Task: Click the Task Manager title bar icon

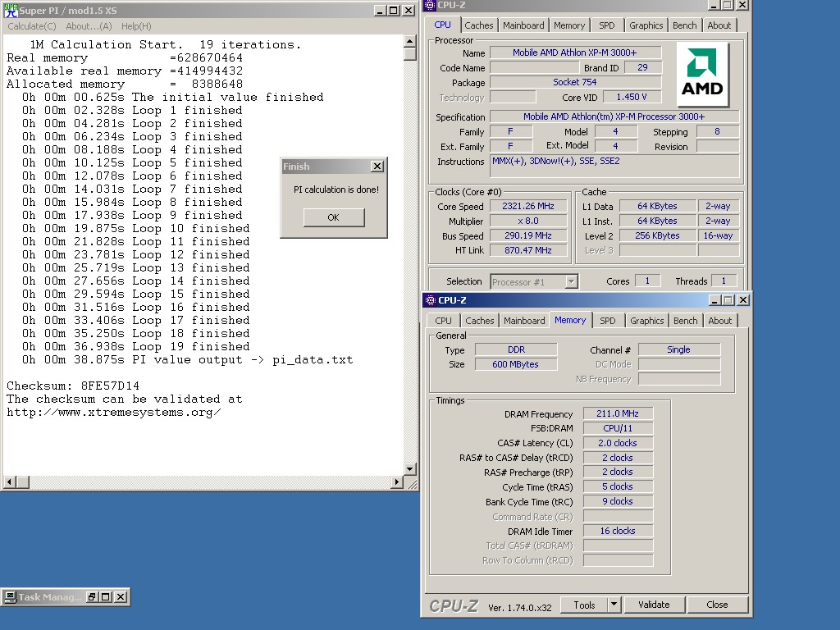Action: (10, 597)
